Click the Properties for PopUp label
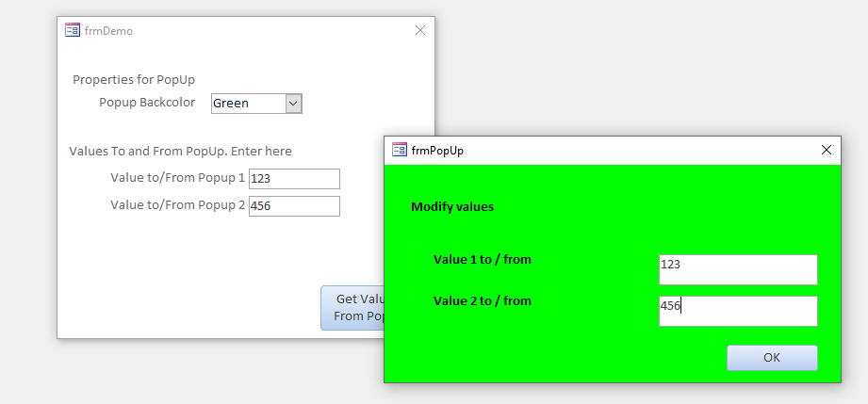 [134, 80]
